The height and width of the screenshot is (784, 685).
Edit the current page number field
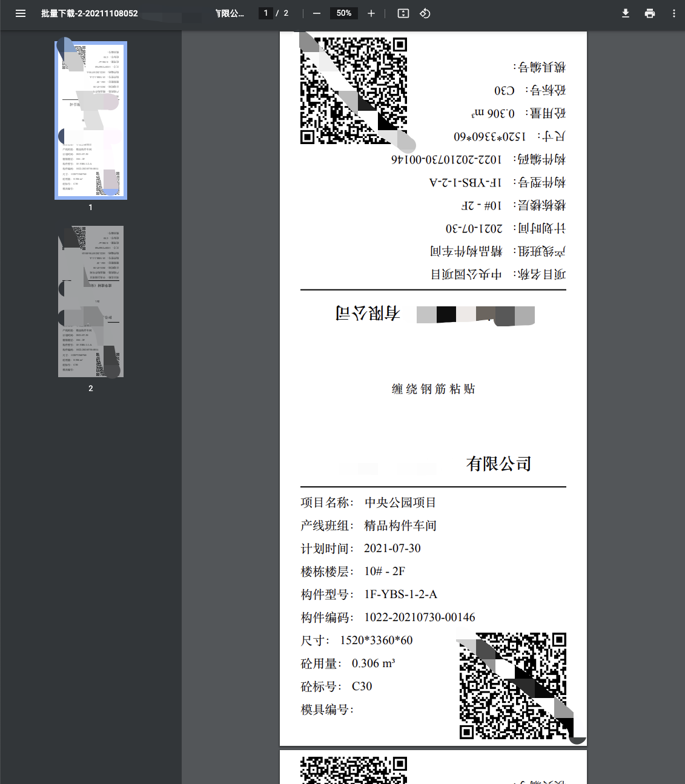[x=265, y=13]
